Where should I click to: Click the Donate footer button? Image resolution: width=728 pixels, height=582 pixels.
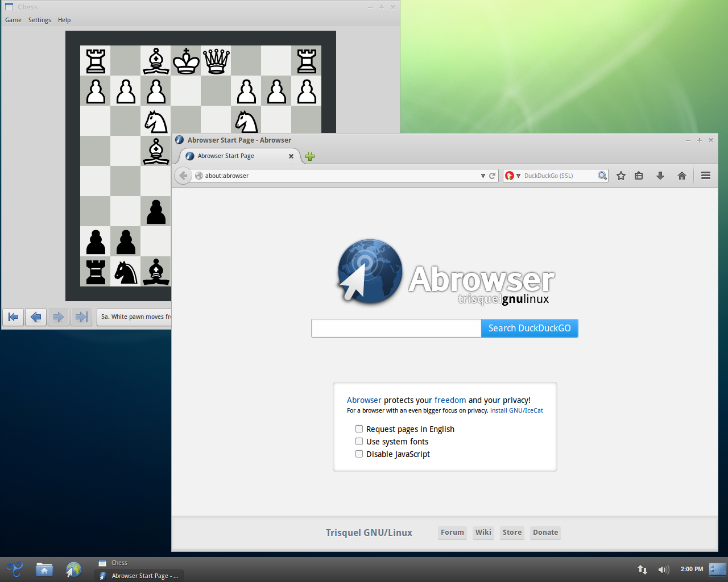pos(545,533)
